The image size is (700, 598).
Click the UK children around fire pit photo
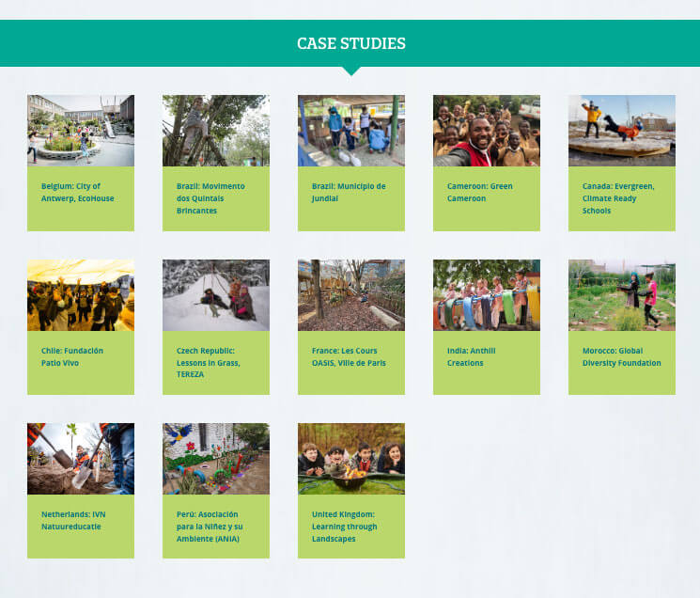351,459
